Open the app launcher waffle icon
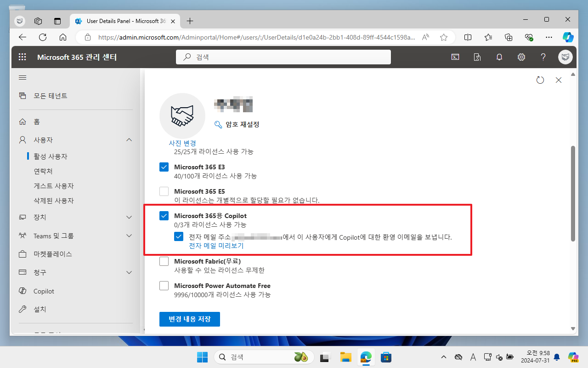 pos(22,57)
